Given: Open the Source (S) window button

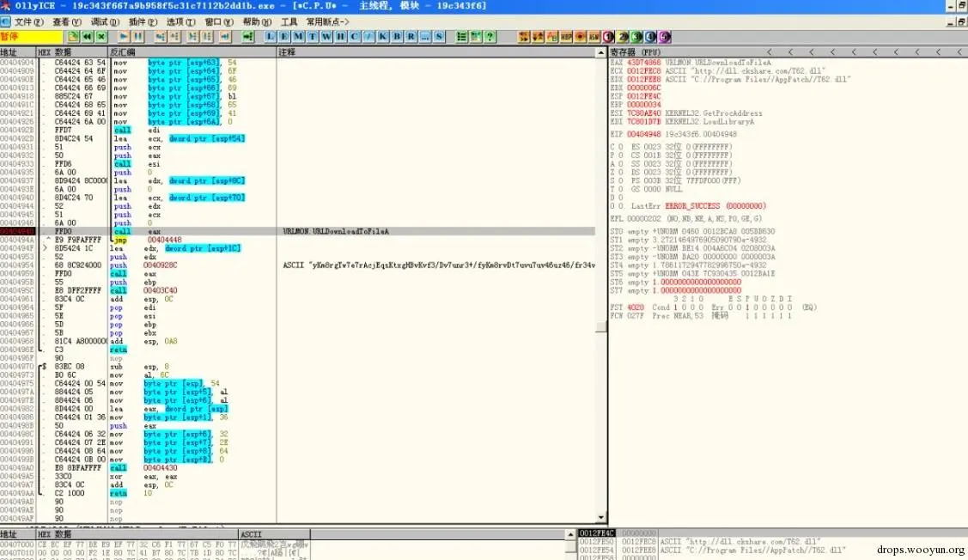Looking at the screenshot, I should point(439,36).
